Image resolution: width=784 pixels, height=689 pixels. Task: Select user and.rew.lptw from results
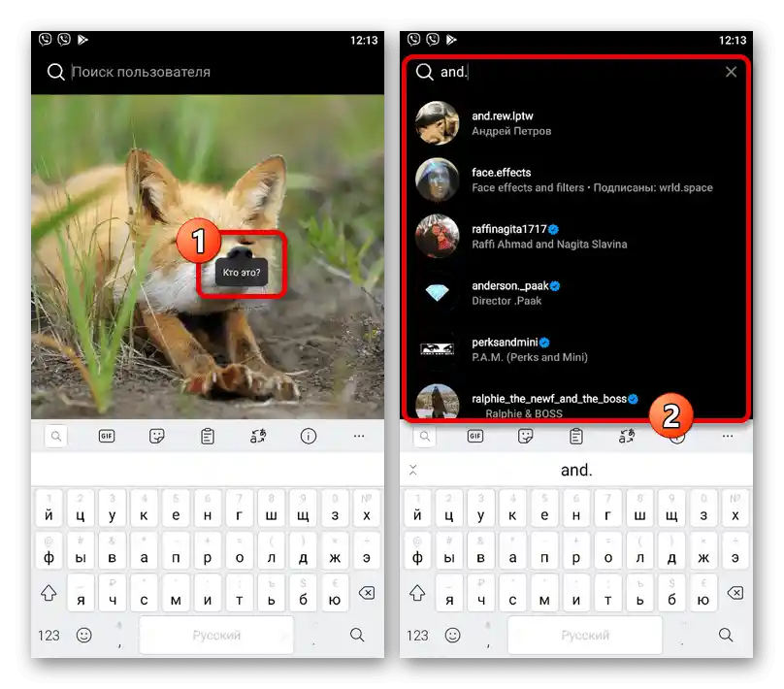(576, 123)
